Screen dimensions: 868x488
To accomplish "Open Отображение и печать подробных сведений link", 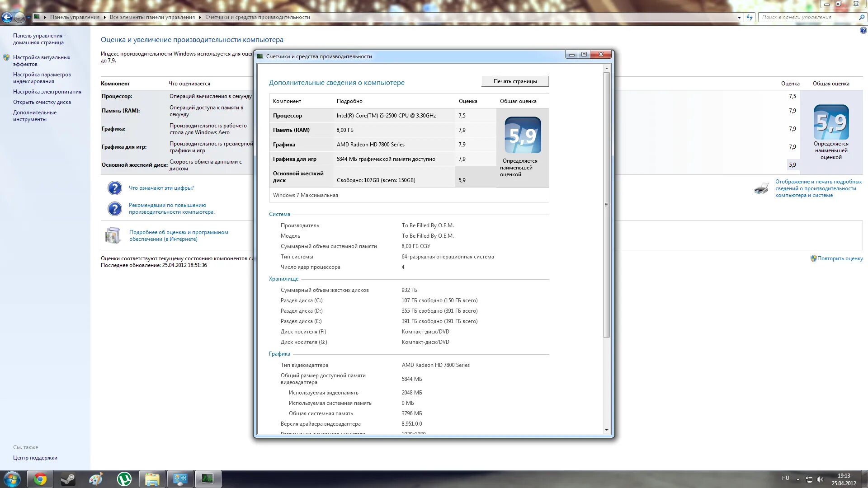I will (818, 188).
